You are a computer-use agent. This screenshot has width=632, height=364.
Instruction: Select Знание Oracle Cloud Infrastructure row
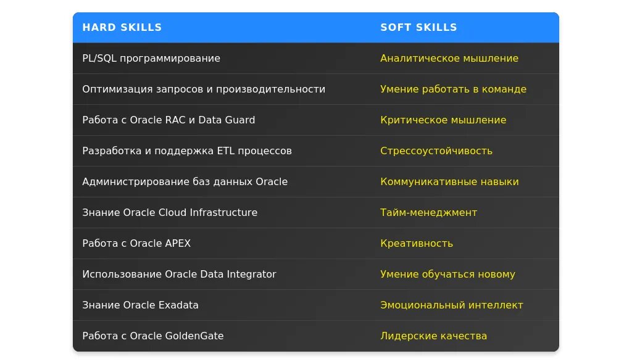click(x=170, y=212)
